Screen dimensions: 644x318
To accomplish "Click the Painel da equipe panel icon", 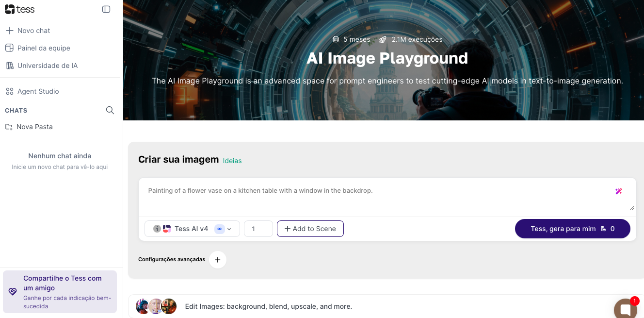I will pyautogui.click(x=9, y=48).
